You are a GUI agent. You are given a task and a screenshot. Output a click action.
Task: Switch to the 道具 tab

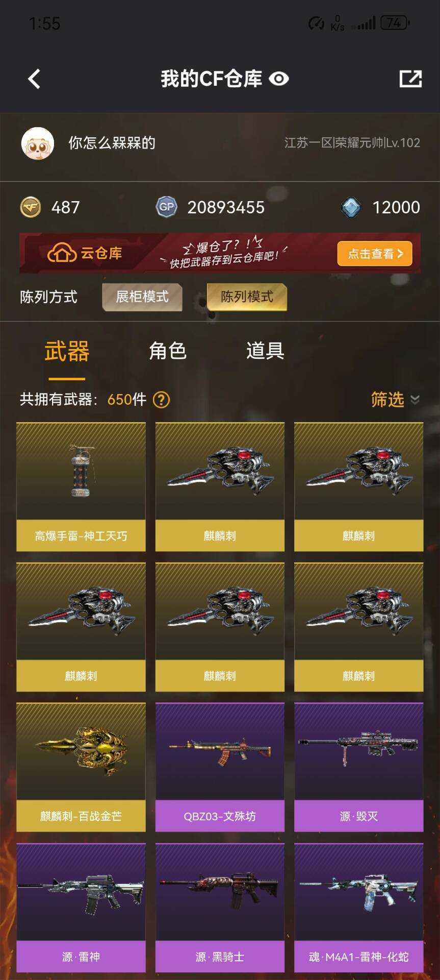pyautogui.click(x=265, y=351)
